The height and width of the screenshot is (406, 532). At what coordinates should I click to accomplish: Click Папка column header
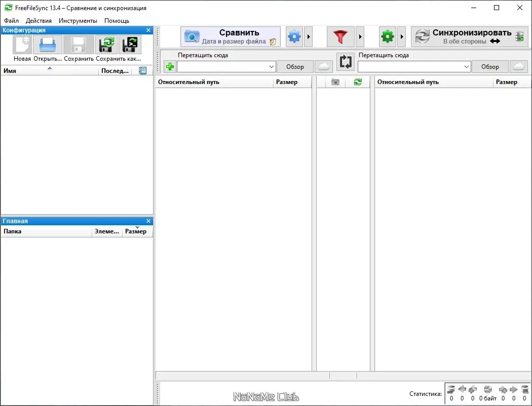coord(46,231)
